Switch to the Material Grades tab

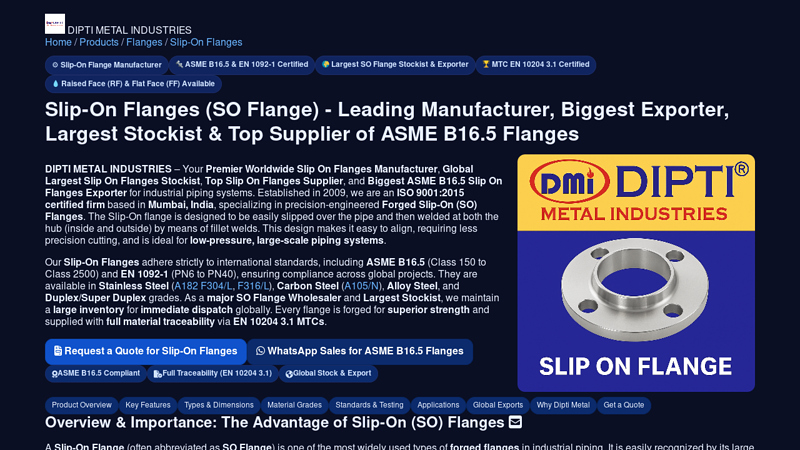(294, 405)
